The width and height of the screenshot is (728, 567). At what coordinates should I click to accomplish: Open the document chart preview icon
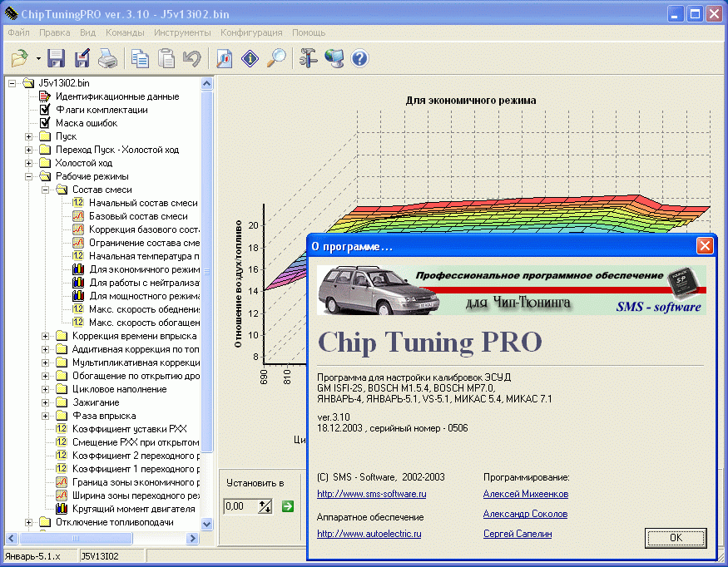pyautogui.click(x=225, y=58)
